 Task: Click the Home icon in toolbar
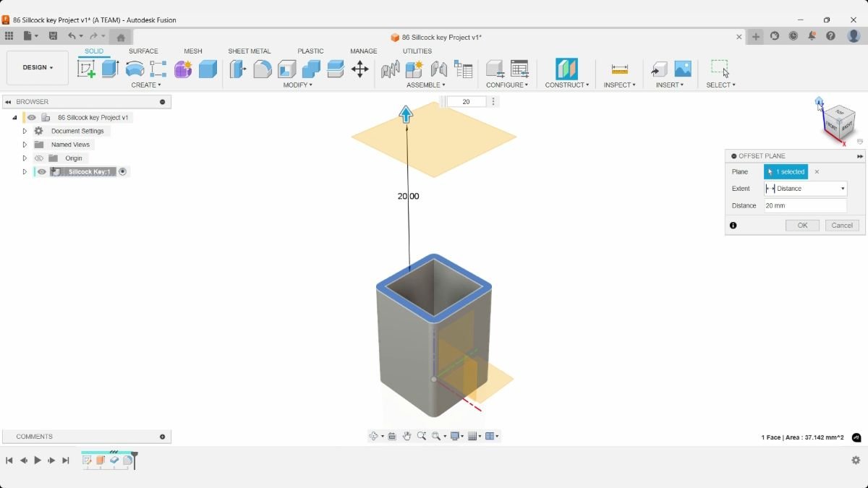tap(121, 37)
